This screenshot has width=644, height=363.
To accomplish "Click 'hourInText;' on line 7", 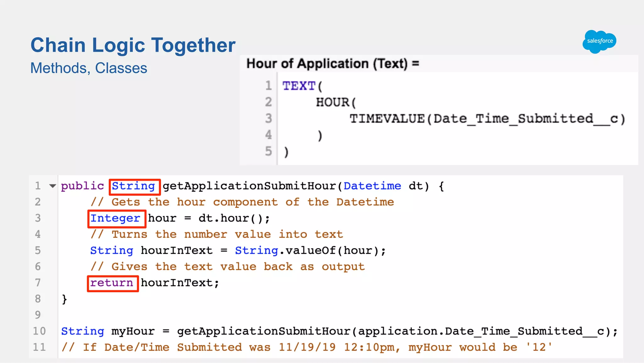I will (x=180, y=283).
